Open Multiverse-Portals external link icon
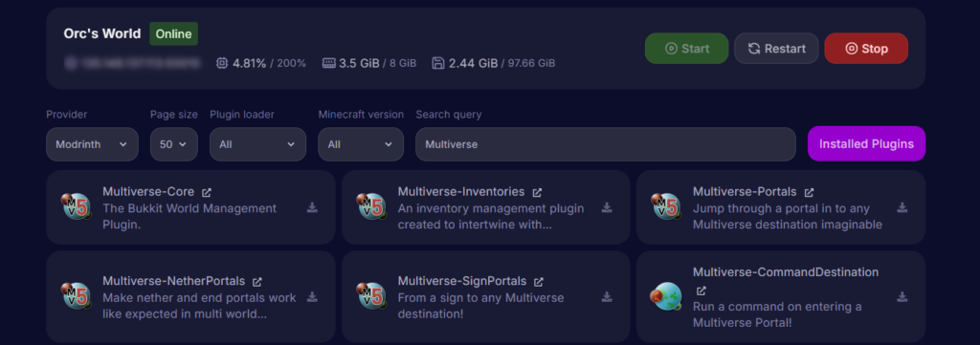 pyautogui.click(x=809, y=192)
